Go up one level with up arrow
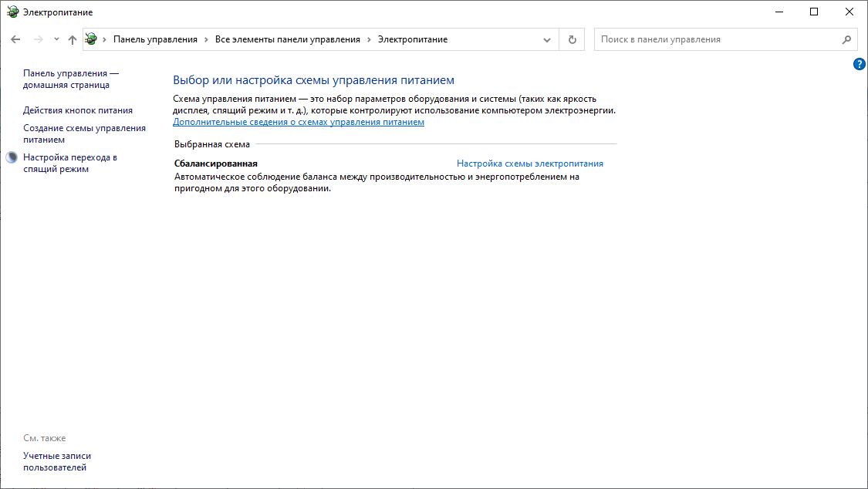This screenshot has width=868, height=489. (72, 39)
